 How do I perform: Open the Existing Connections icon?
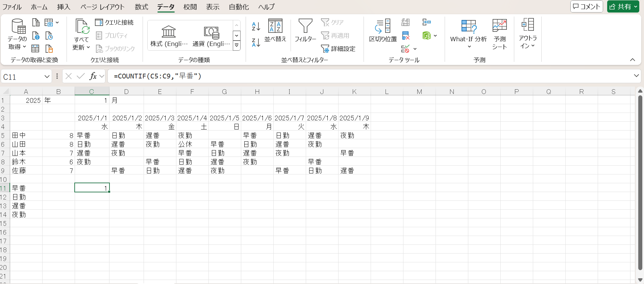[49, 49]
